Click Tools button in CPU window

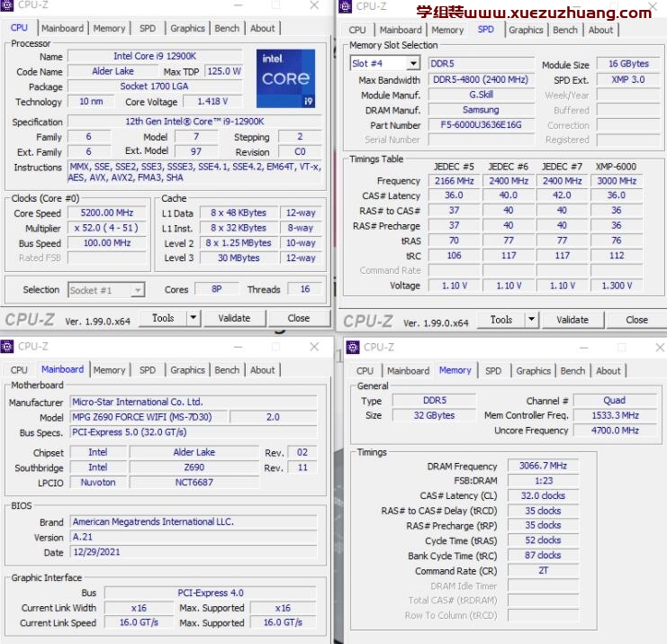tap(163, 318)
